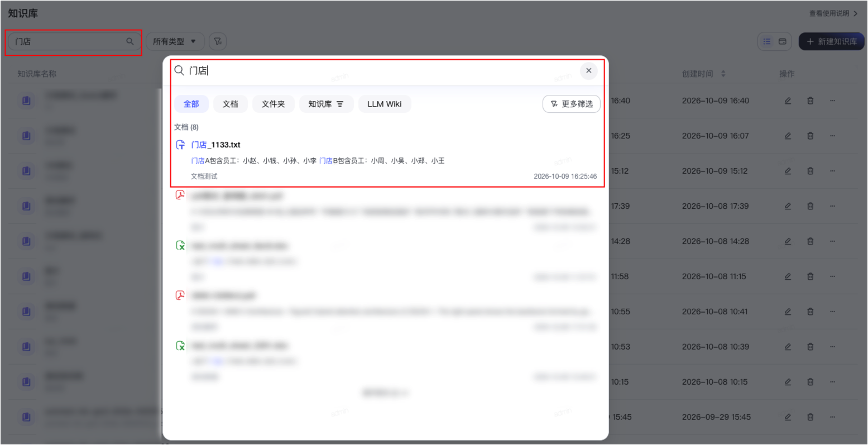The height and width of the screenshot is (445, 868).
Task: Sort by 创建时间 column arrows
Action: [723, 74]
